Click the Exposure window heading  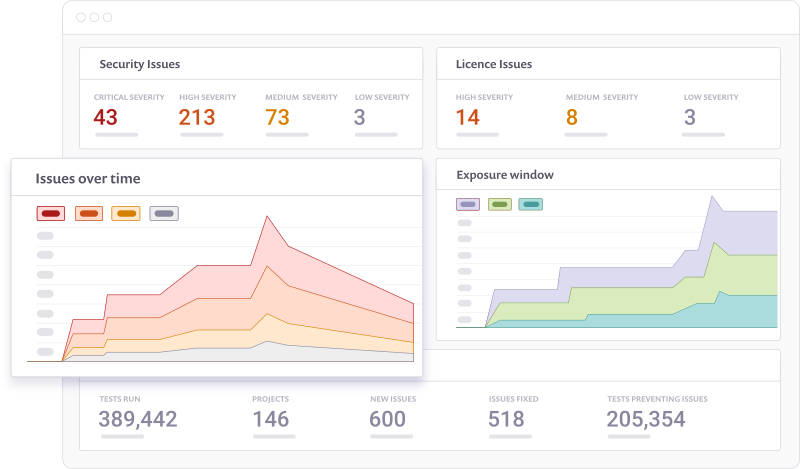505,175
